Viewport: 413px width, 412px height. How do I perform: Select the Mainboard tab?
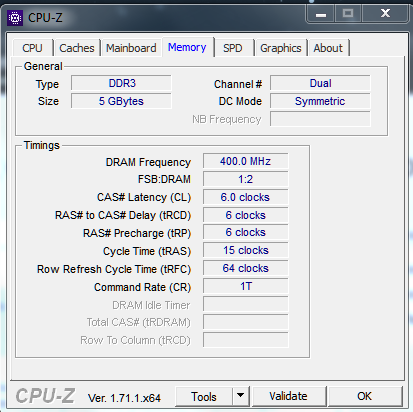131,48
